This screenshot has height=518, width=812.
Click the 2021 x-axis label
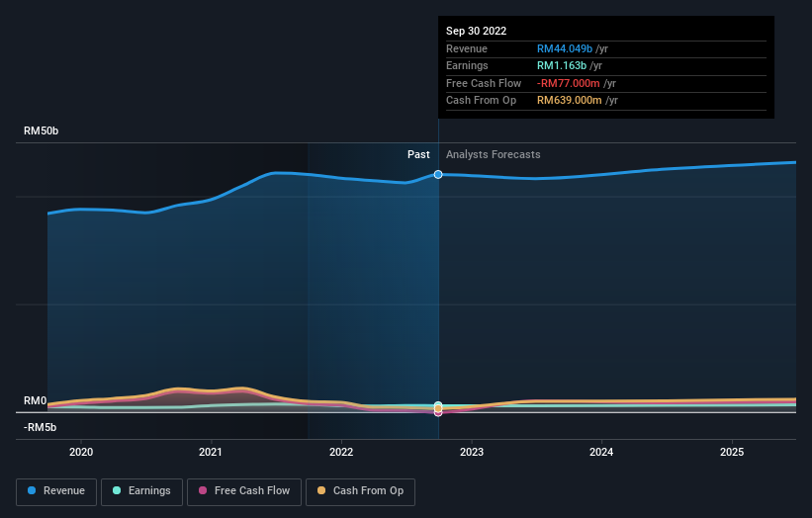click(x=211, y=452)
